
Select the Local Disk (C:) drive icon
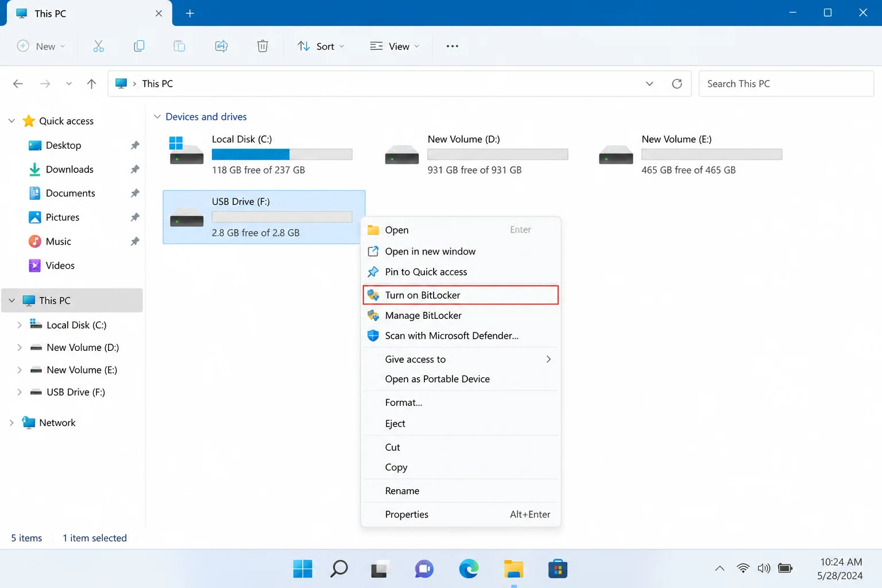[187, 150]
